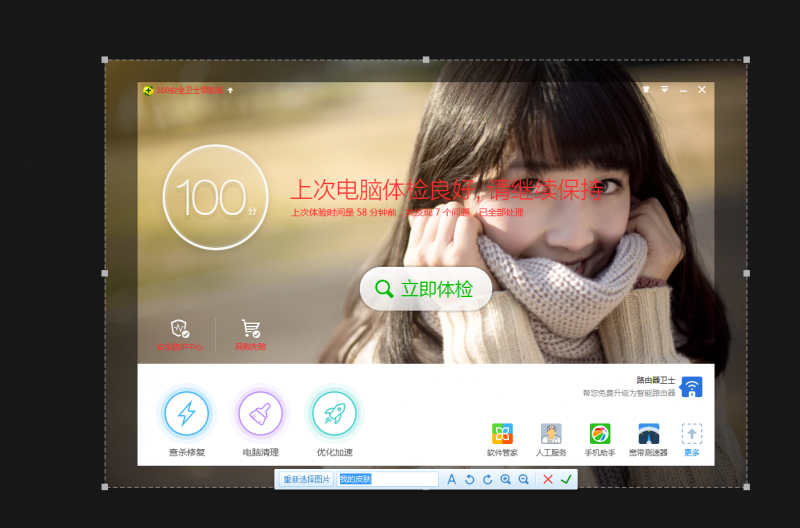Open 路由器卫士 router guard icon
Screen dimensions: 800x528
pos(692,387)
